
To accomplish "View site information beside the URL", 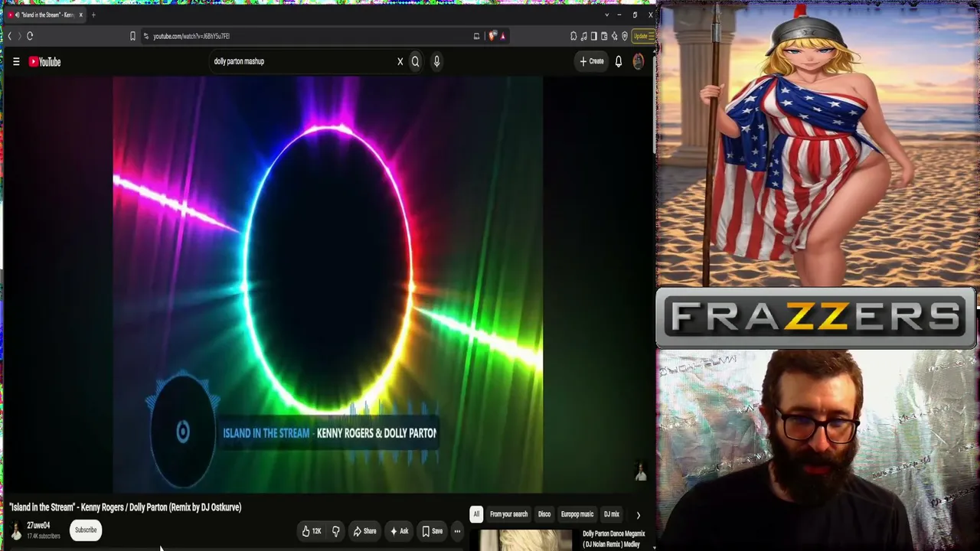I will click(x=145, y=36).
